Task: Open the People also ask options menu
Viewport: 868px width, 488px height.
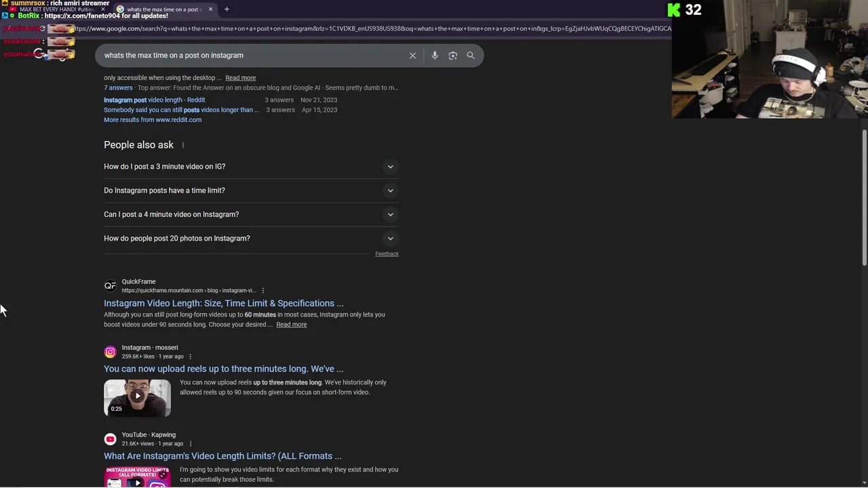Action: tap(183, 145)
